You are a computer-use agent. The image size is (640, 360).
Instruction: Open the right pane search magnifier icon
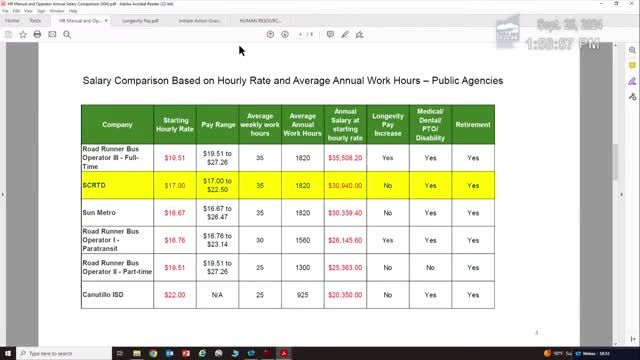tap(632, 50)
